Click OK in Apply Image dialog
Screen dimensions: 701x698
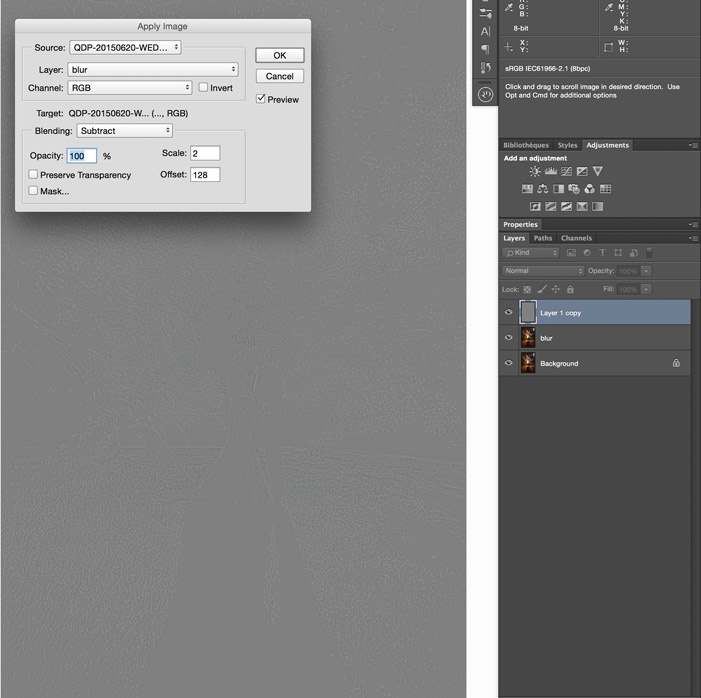click(x=279, y=56)
